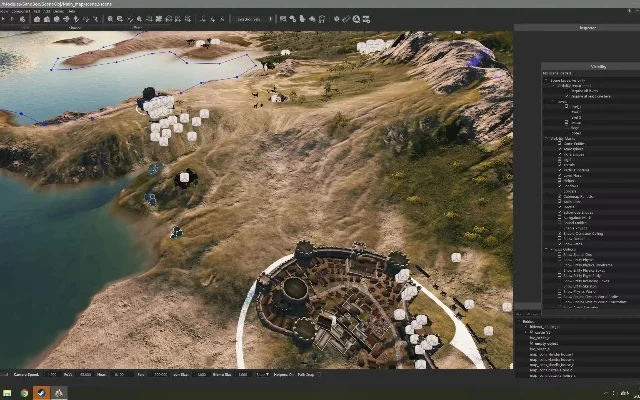Open the Component menu in the menu bar

click(20, 11)
